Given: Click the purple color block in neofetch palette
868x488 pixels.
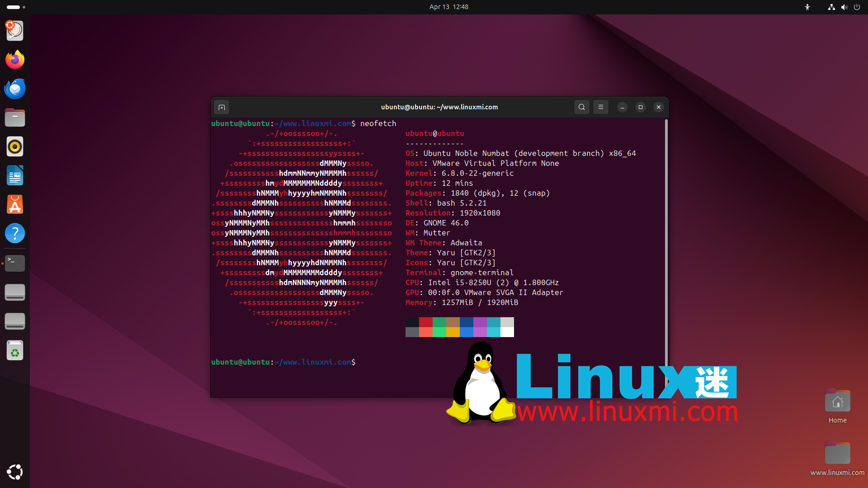Looking at the screenshot, I should (480, 322).
